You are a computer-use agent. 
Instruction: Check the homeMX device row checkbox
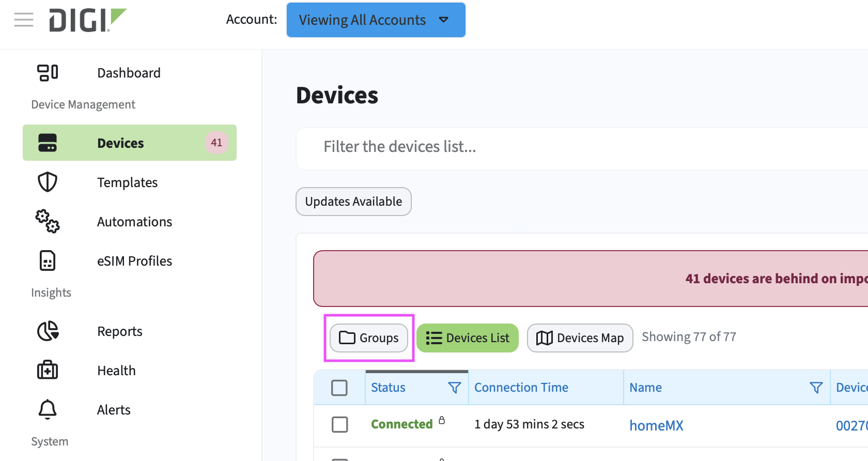(x=339, y=424)
